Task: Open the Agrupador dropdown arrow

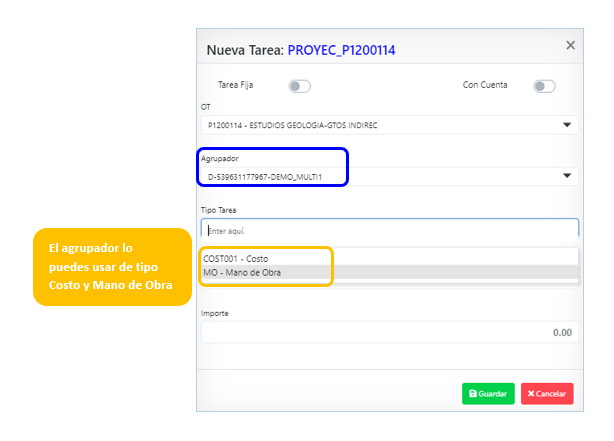Action: click(x=567, y=176)
